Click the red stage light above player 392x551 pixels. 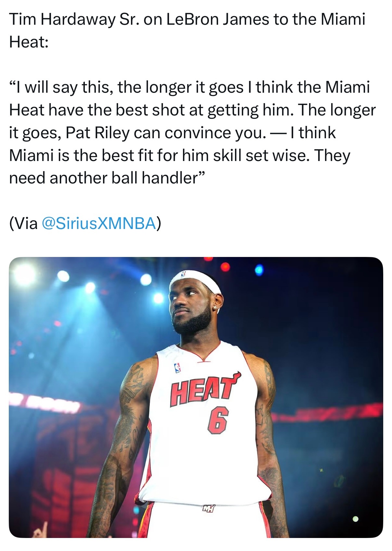[225, 267]
